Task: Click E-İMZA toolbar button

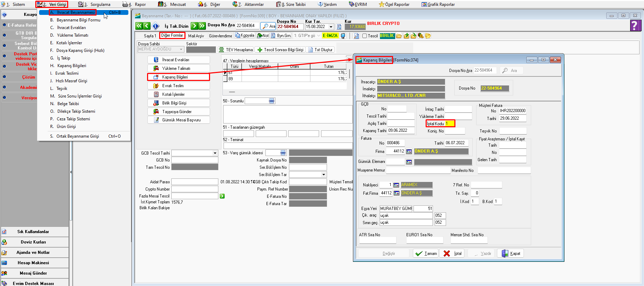Action: 330,36
